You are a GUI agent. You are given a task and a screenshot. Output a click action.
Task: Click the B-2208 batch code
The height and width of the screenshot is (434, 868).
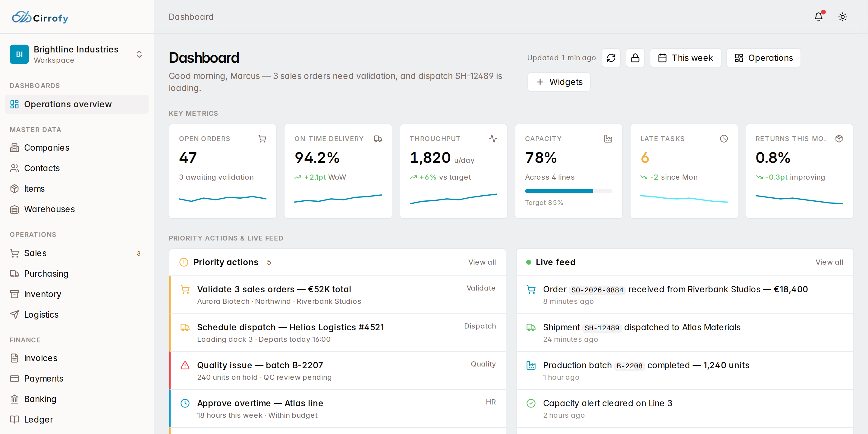tap(629, 366)
